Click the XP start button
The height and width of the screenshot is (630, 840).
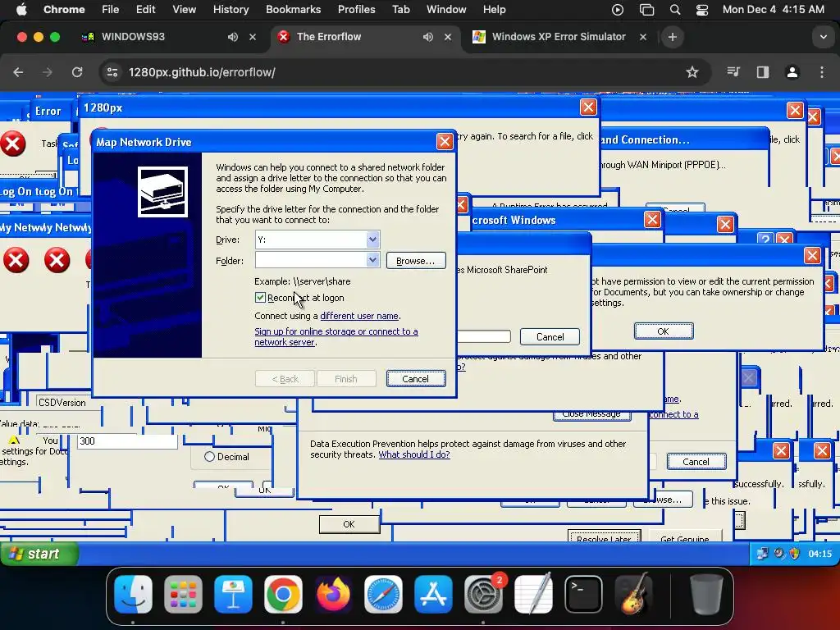[39, 554]
